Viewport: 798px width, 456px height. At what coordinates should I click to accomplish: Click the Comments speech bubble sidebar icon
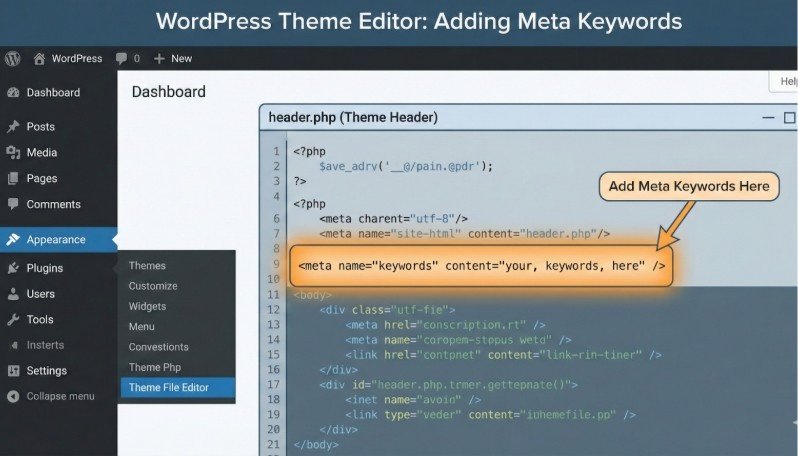tap(13, 204)
